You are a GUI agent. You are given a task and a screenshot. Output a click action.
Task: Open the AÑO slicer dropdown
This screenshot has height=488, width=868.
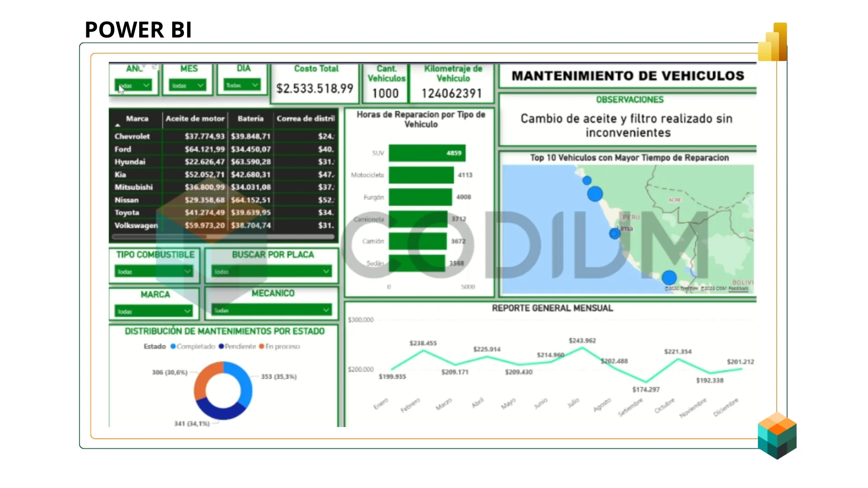click(x=133, y=85)
